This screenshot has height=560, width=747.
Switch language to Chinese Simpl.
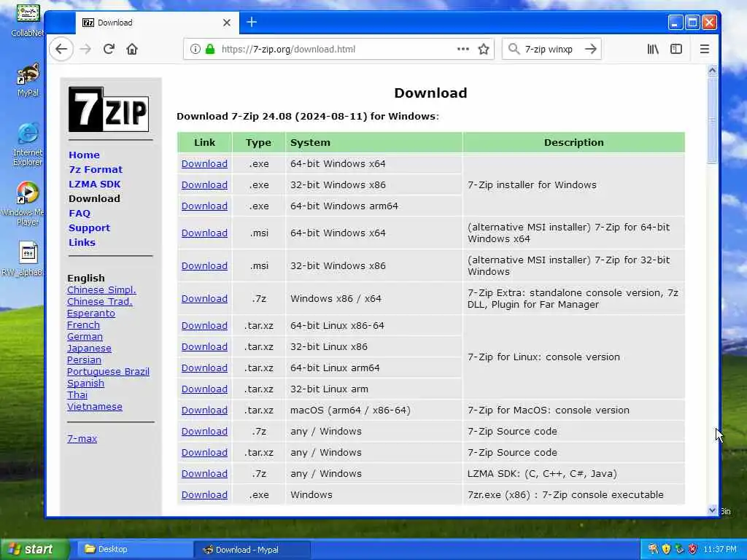point(101,290)
